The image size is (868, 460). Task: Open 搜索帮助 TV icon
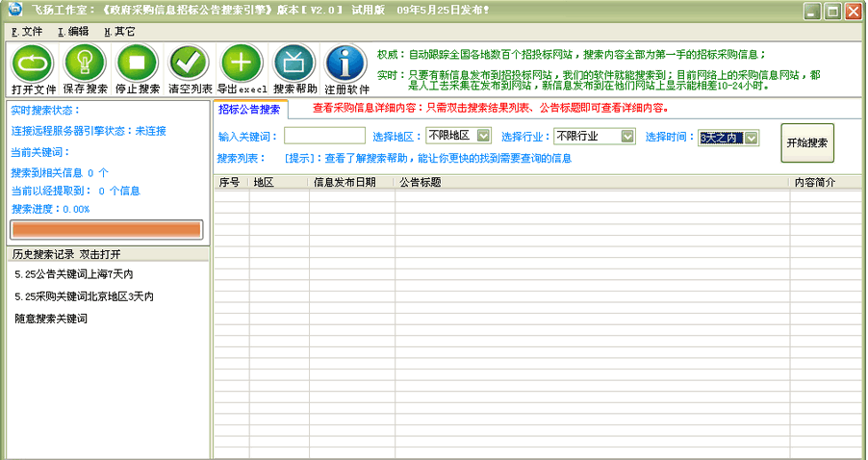click(x=294, y=64)
